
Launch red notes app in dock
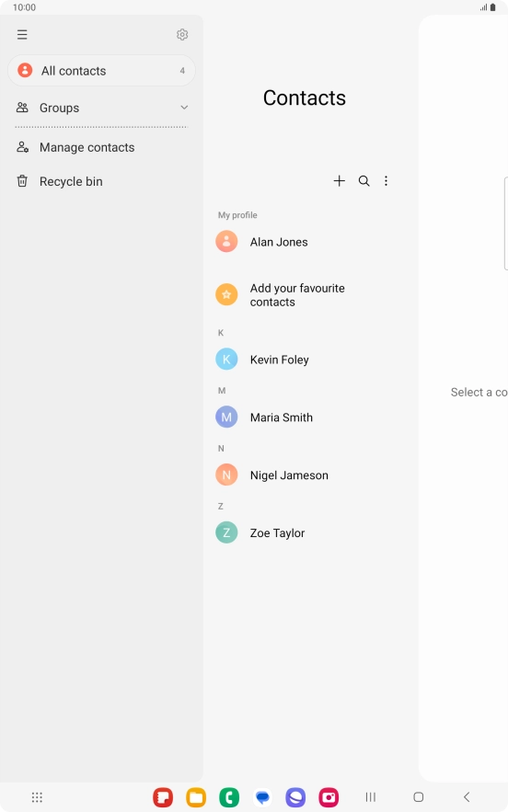(x=163, y=797)
